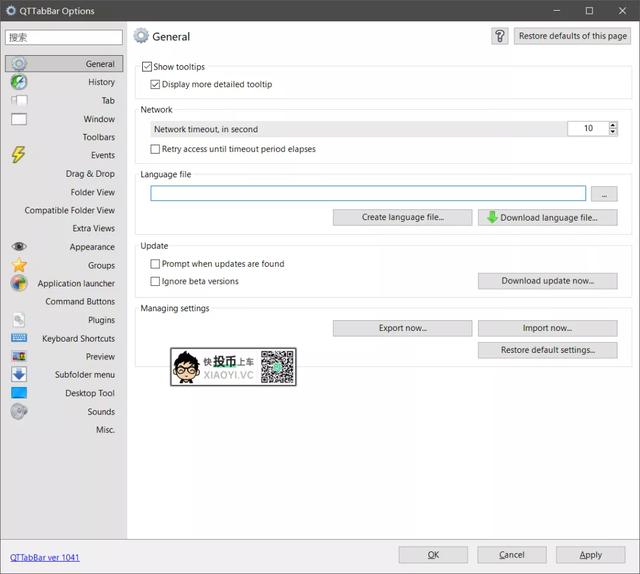Screen dimensions: 640x574
Task: Open the QTTabBar ver 1041 link
Action: click(45, 557)
